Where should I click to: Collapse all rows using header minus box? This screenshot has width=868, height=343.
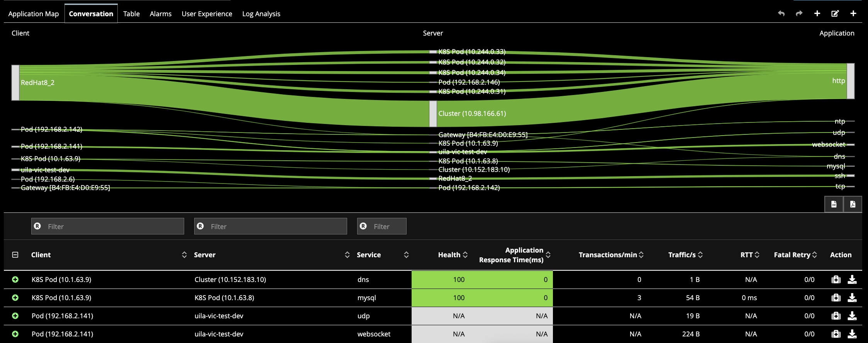15,255
